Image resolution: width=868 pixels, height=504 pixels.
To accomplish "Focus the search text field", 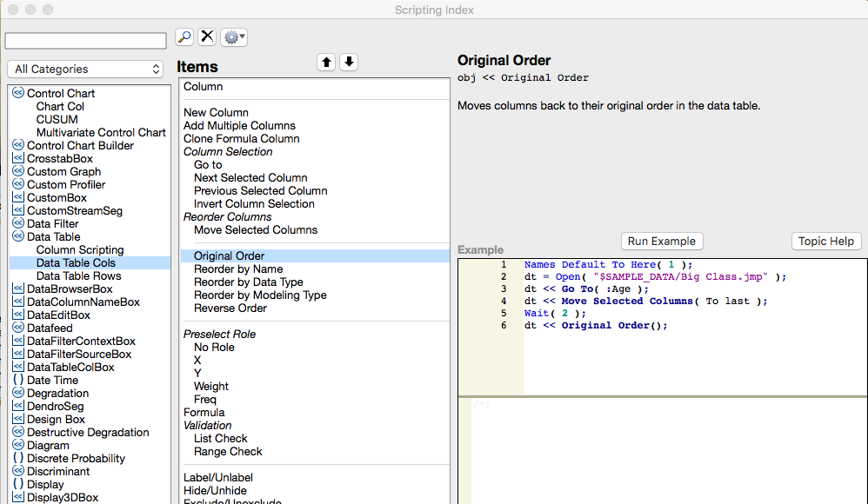I will (85, 41).
